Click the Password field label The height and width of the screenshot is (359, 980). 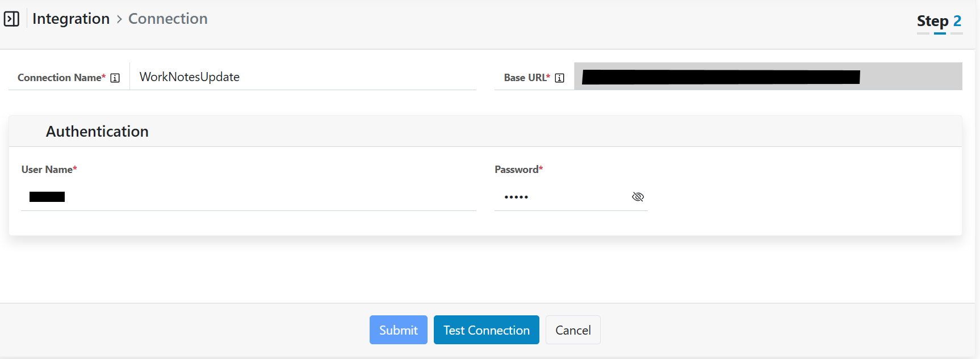click(x=518, y=170)
